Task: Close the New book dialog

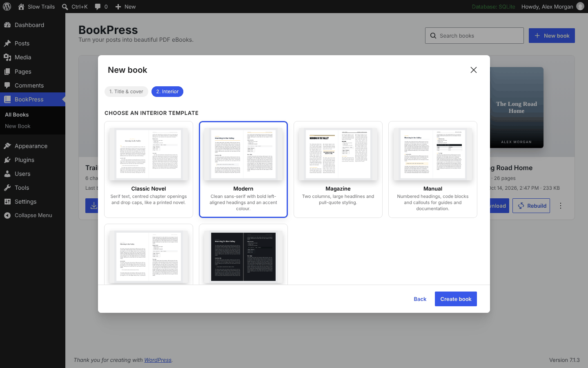Action: [474, 70]
